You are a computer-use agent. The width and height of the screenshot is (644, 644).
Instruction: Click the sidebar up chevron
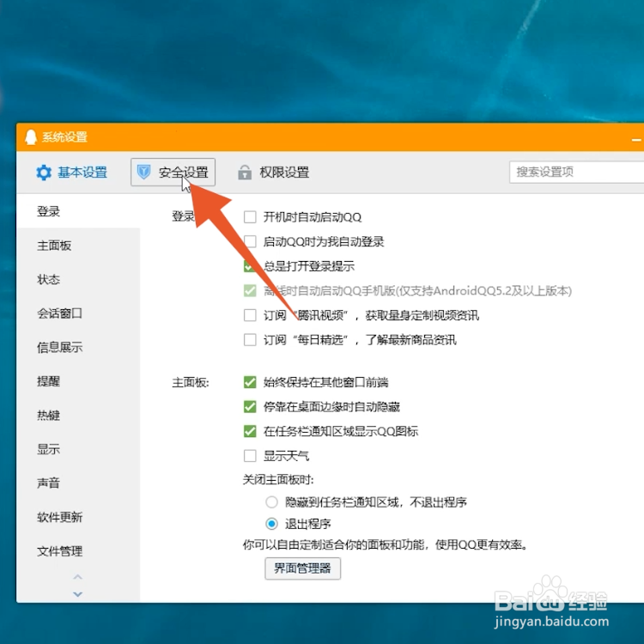[77, 577]
